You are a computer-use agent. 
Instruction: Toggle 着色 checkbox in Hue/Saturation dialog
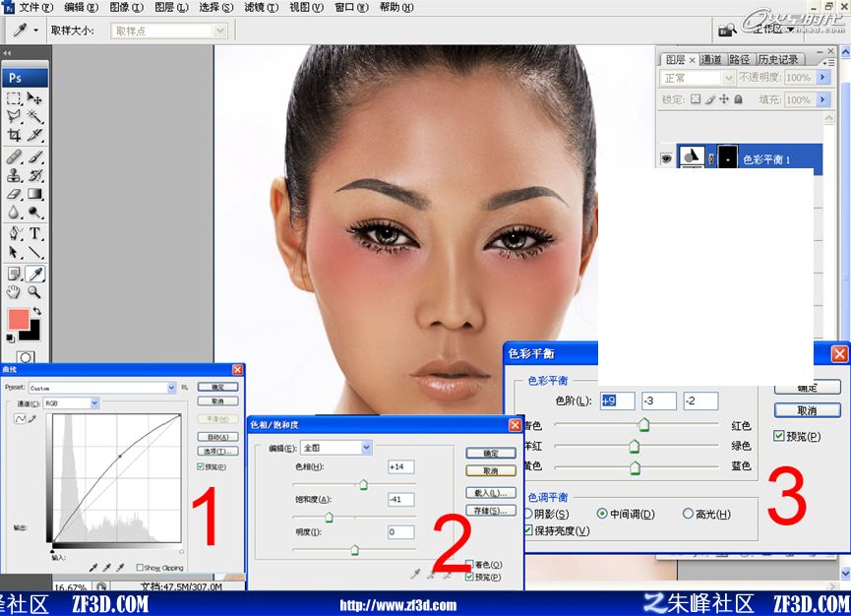pos(470,565)
